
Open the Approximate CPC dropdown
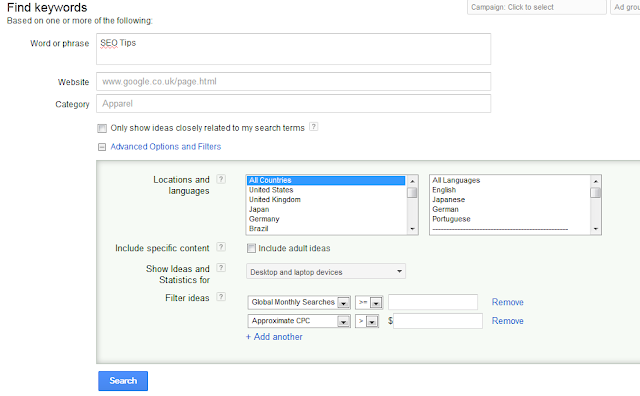pos(299,321)
